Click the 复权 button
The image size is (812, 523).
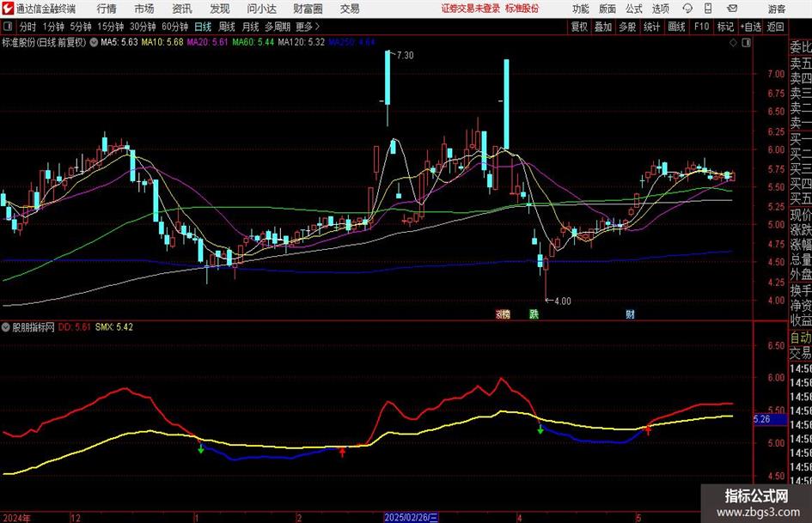coord(579,27)
